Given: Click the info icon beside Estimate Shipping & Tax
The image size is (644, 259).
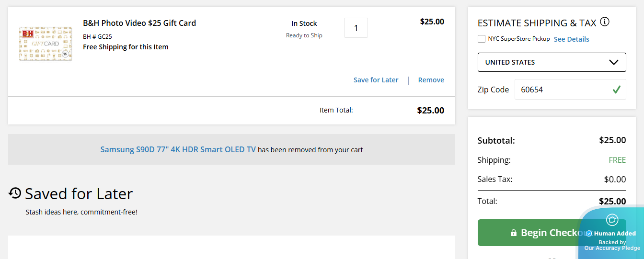Looking at the screenshot, I should (x=605, y=22).
